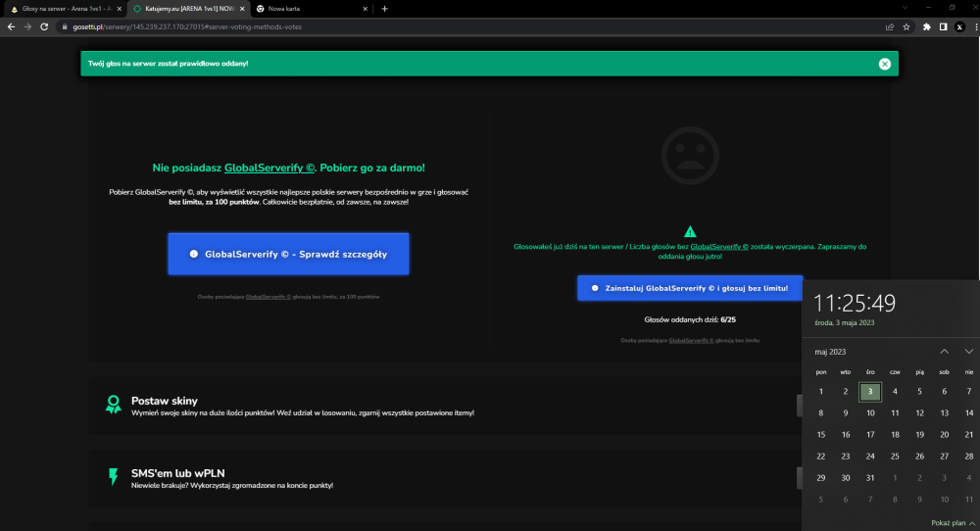Select highlighted day 3 in calendar
The height and width of the screenshot is (531, 980).
[x=870, y=392]
